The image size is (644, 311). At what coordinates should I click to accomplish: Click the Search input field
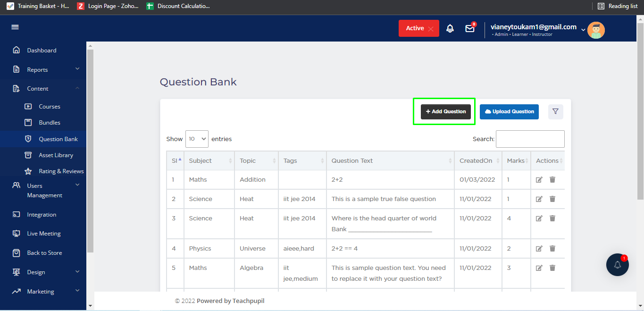pos(530,139)
